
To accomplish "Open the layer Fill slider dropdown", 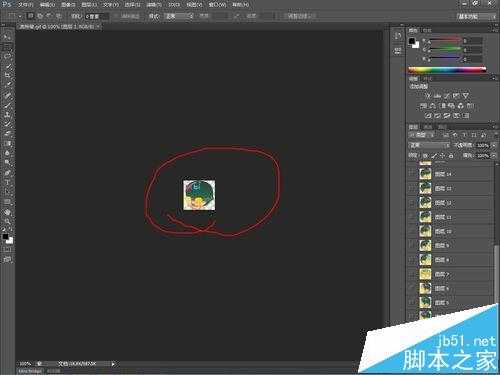I will pyautogui.click(x=494, y=156).
